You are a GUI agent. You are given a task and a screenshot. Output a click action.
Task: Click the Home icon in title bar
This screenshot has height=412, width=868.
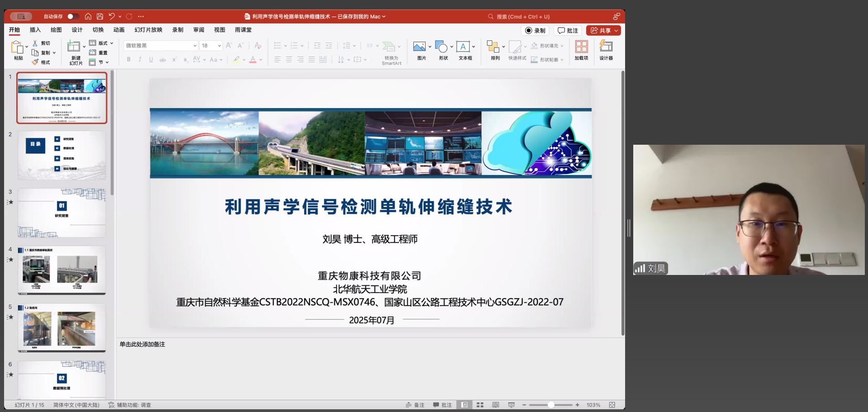pos(88,17)
